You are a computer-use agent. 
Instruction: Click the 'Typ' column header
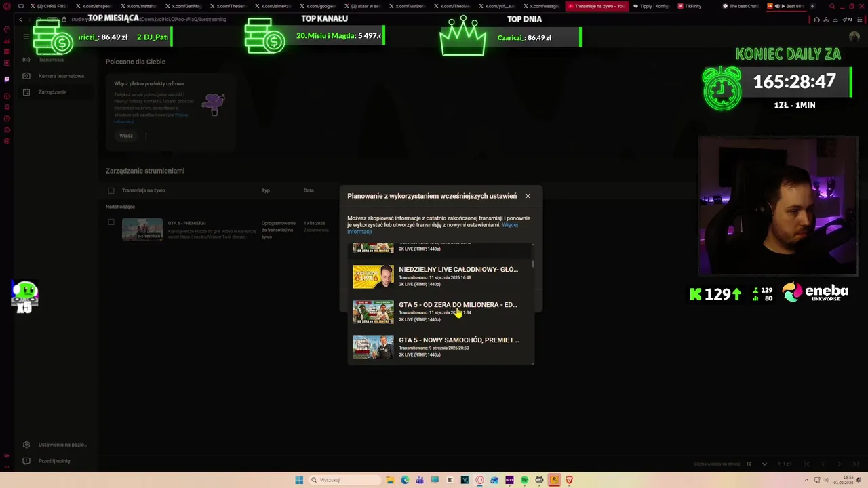point(266,190)
